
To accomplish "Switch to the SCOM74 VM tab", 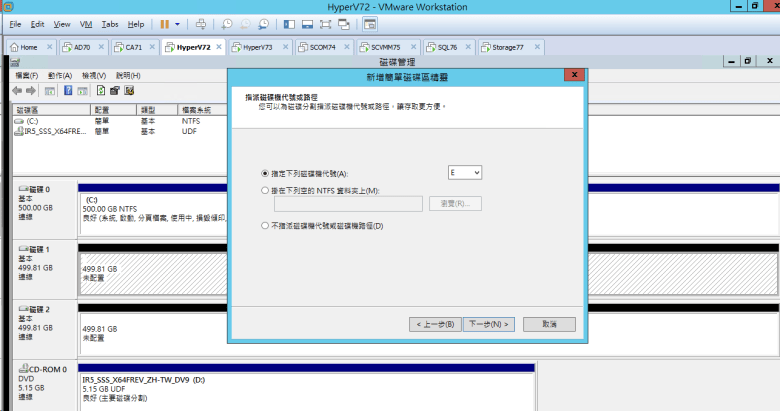I will [x=320, y=47].
